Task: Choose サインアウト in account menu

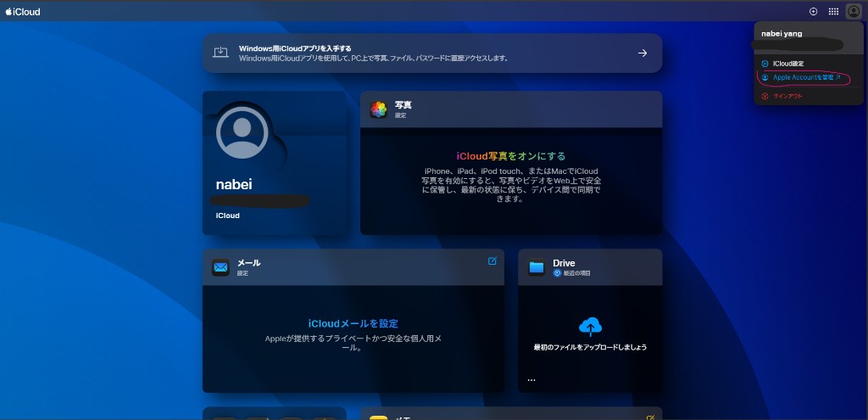Action: click(787, 96)
